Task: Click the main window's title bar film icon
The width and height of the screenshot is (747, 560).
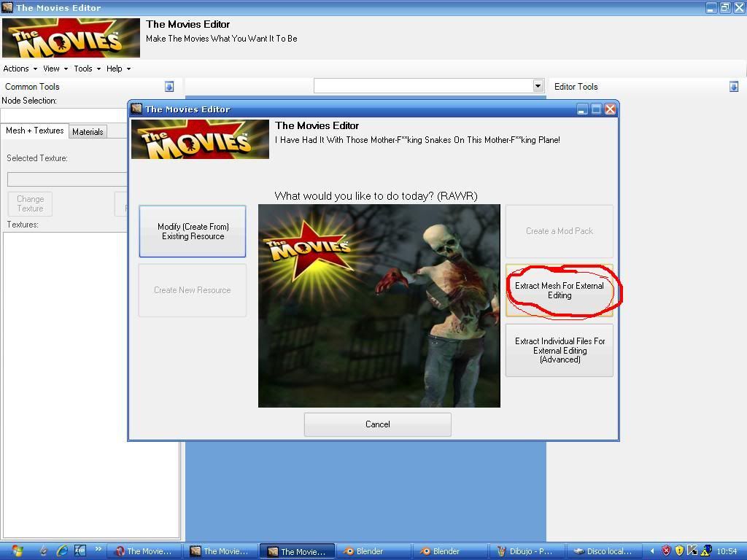Action: click(x=7, y=7)
